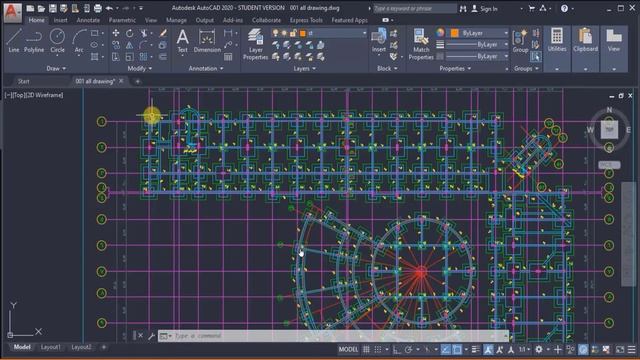Switch to the Express Tools ribbon tab
The image size is (640, 360).
[x=306, y=20]
